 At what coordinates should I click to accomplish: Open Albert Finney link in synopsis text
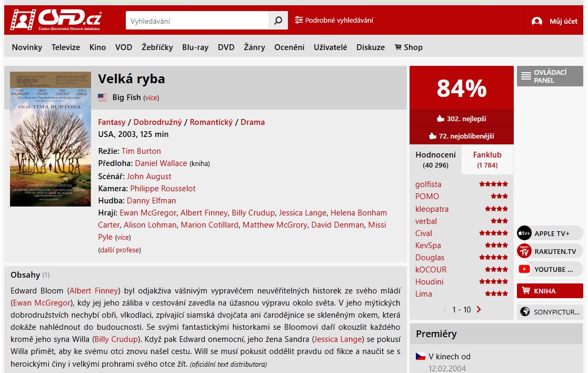coord(94,291)
